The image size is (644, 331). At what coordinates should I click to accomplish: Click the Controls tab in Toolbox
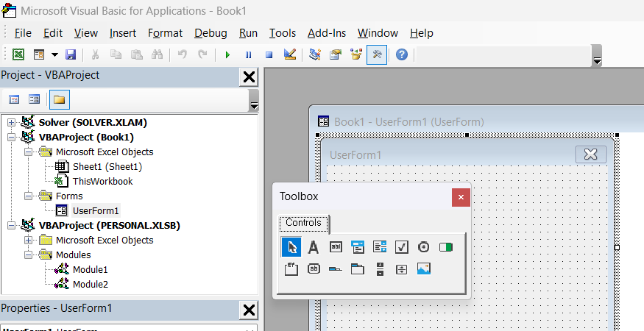(x=303, y=223)
